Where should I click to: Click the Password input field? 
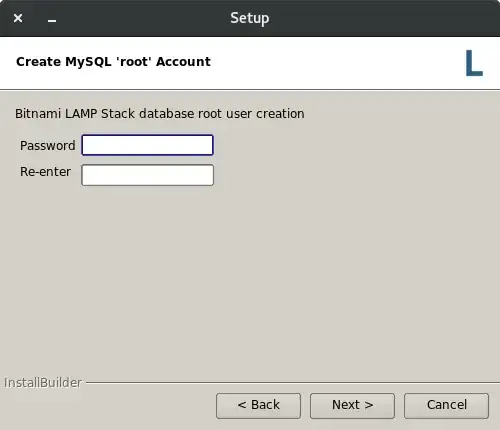[x=147, y=145]
